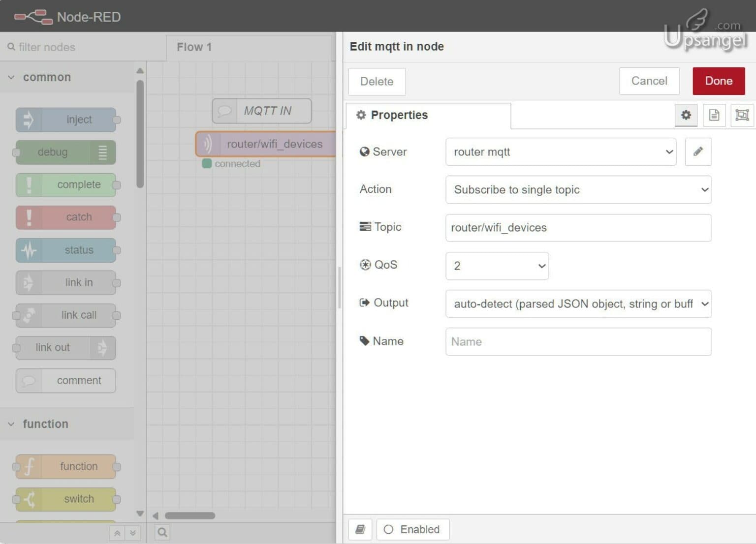Open the Output format dropdown
Screen dimensions: 756x544
tap(578, 304)
